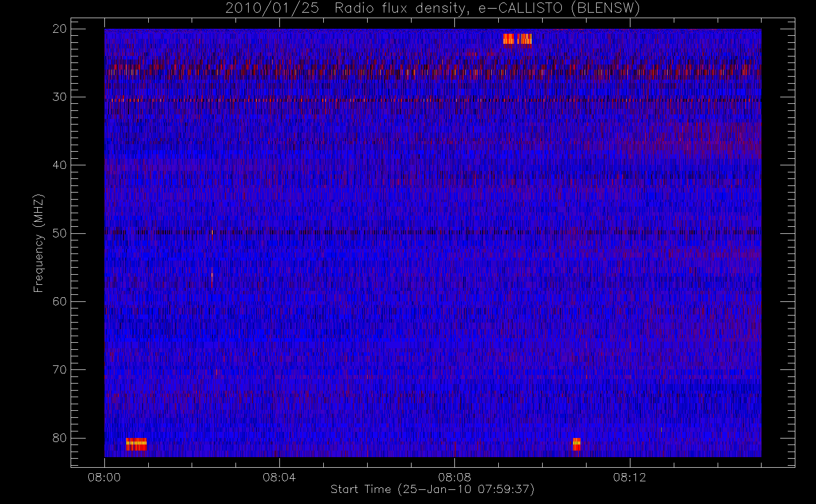Screen dimensions: 816x504
Task: Click the 80 frequency tick label
Action: [60, 438]
